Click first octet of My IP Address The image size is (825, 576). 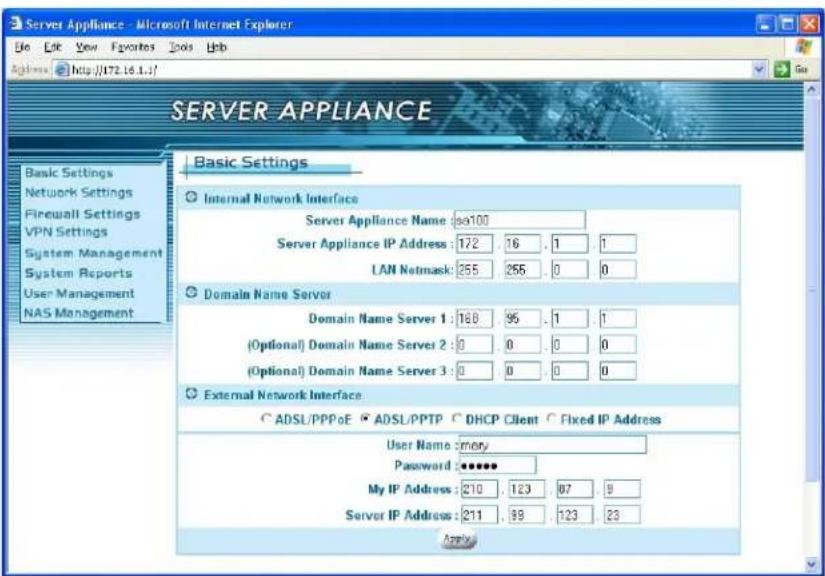479,489
